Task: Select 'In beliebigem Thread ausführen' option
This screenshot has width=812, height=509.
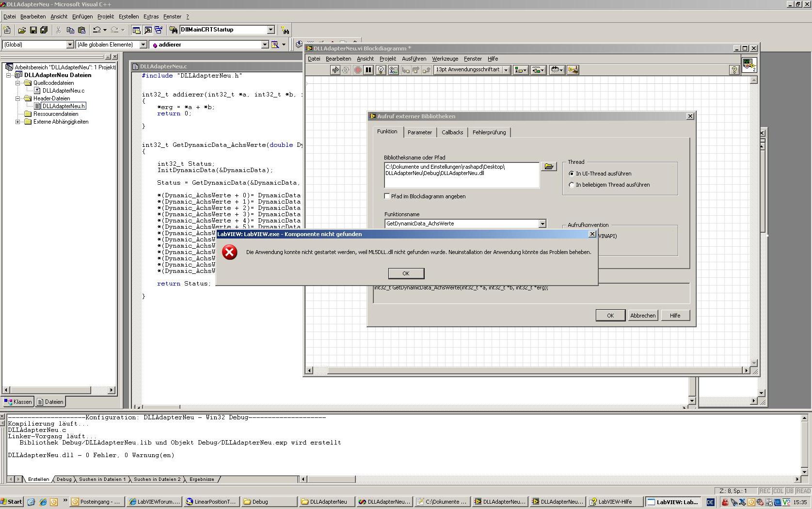Action: point(572,185)
